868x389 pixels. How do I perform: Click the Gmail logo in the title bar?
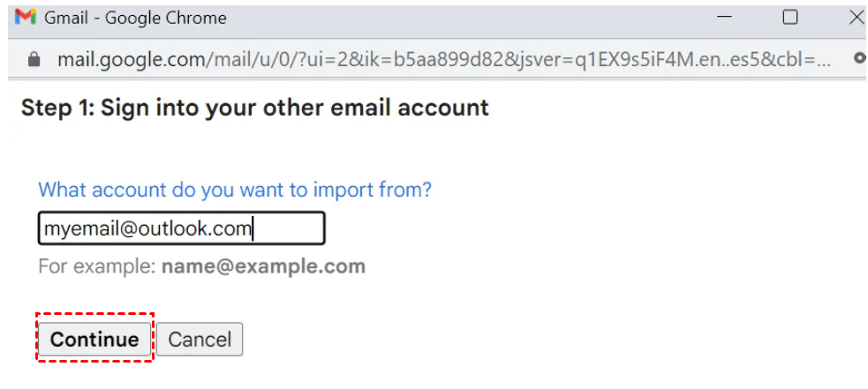pos(26,18)
